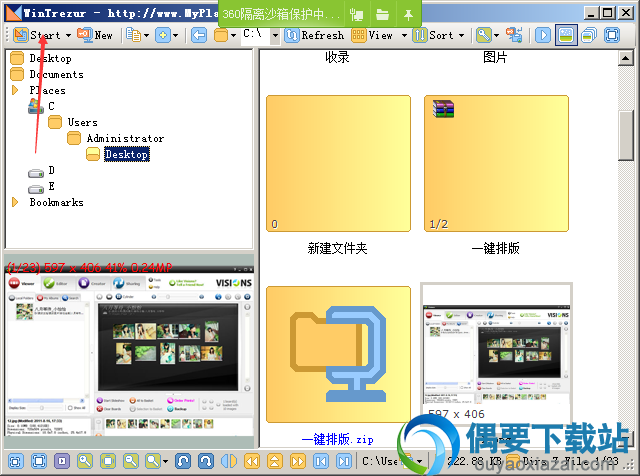Click the folder icon in the toolbar
The height and width of the screenshot is (476, 640).
click(x=221, y=35)
